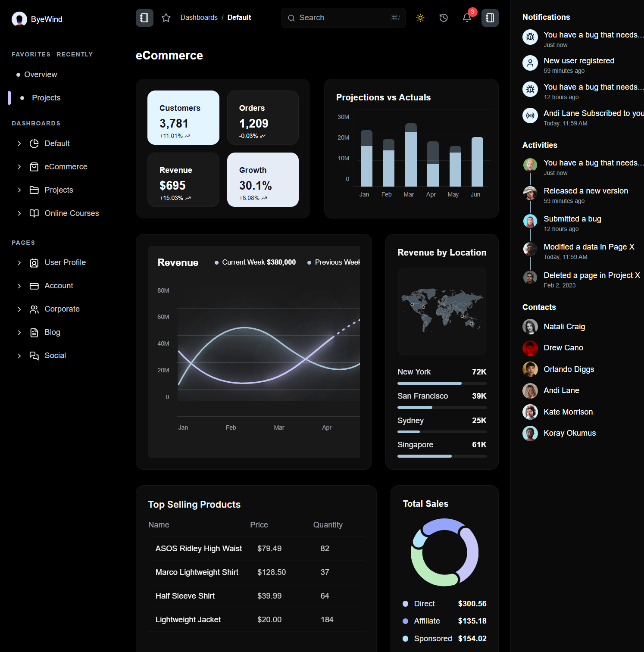
Task: Select contact Koray Okumus avatar
Action: 530,434
